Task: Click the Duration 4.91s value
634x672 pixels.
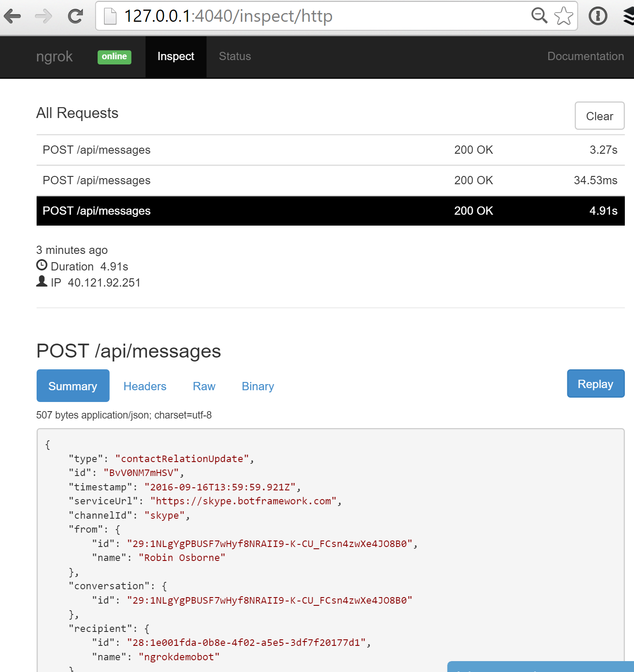Action: tap(114, 267)
